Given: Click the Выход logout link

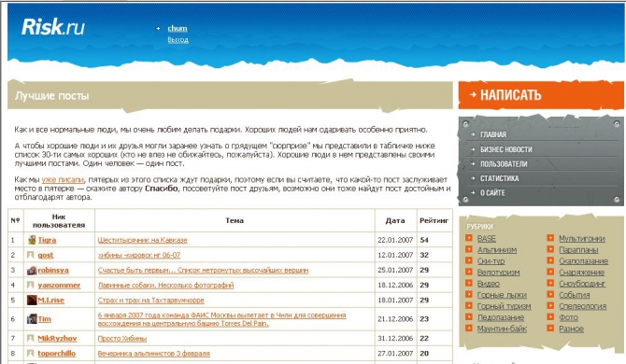Looking at the screenshot, I should 178,40.
